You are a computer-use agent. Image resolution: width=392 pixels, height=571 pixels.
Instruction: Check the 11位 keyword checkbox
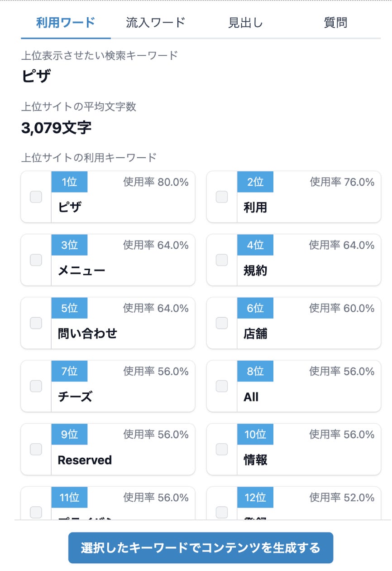coord(36,512)
